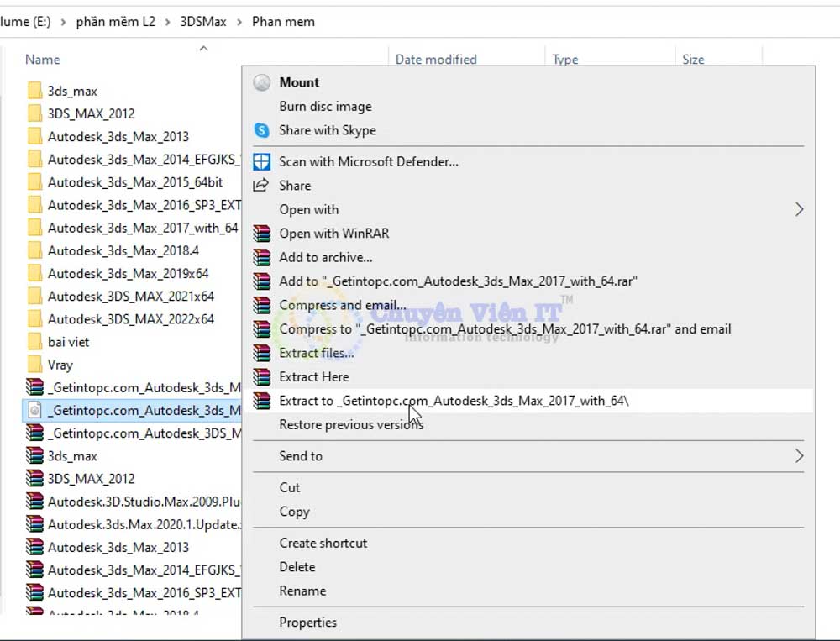Click WinRAR icon beside Extract files
This screenshot has height=641, width=840.
coord(261,353)
